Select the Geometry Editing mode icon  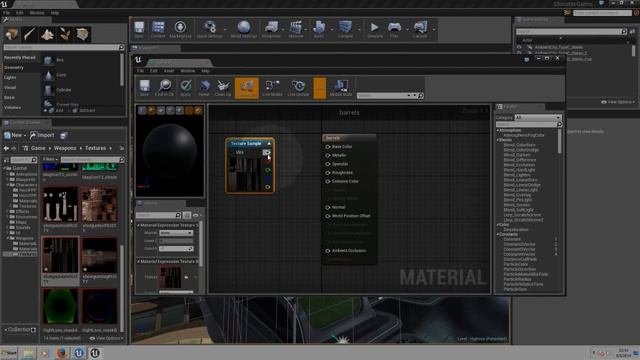pyautogui.click(x=82, y=34)
